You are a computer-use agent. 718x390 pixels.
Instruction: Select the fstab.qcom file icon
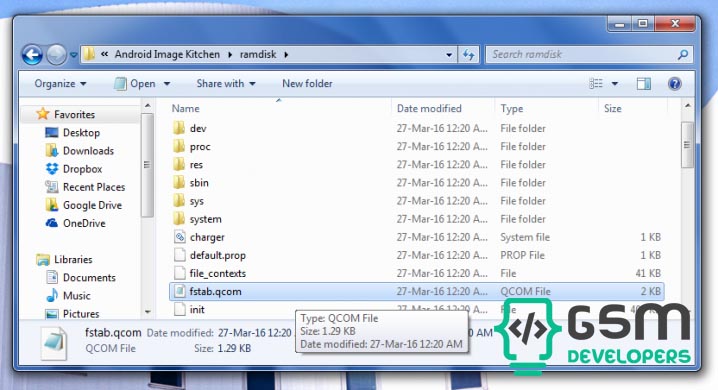click(x=180, y=291)
